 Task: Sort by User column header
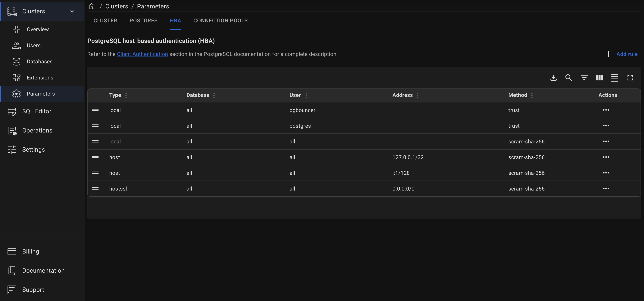pyautogui.click(x=295, y=95)
